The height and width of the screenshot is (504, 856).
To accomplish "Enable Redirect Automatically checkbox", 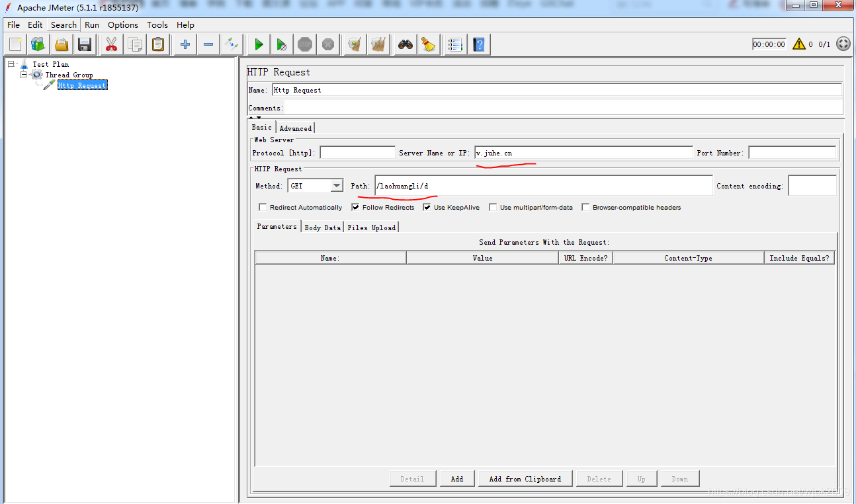I will [263, 207].
